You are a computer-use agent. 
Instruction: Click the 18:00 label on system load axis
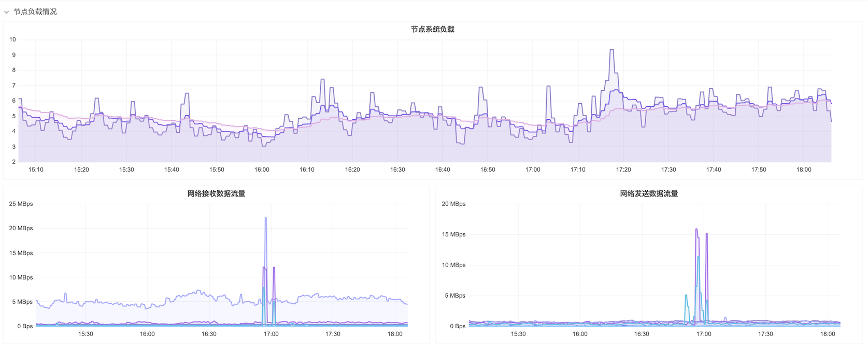click(x=804, y=170)
